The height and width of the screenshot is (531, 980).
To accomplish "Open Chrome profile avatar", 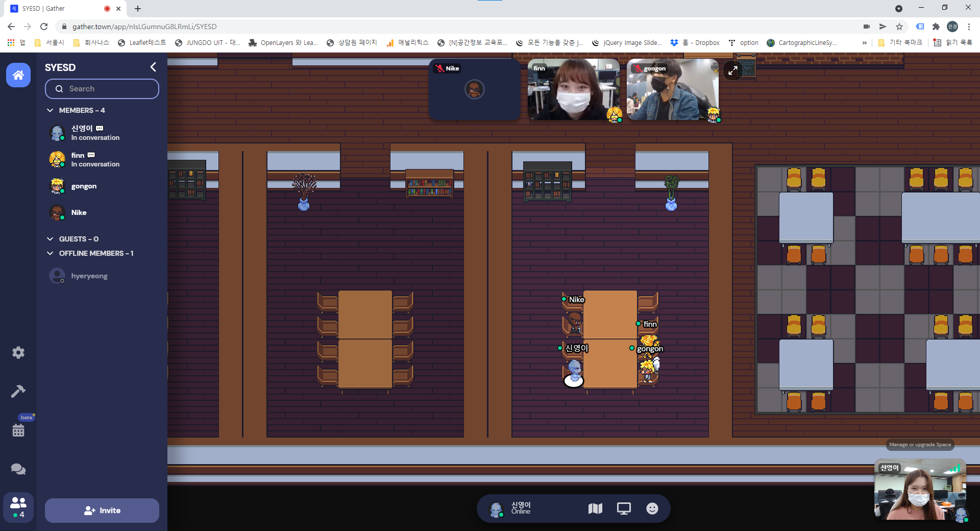I will [x=952, y=27].
